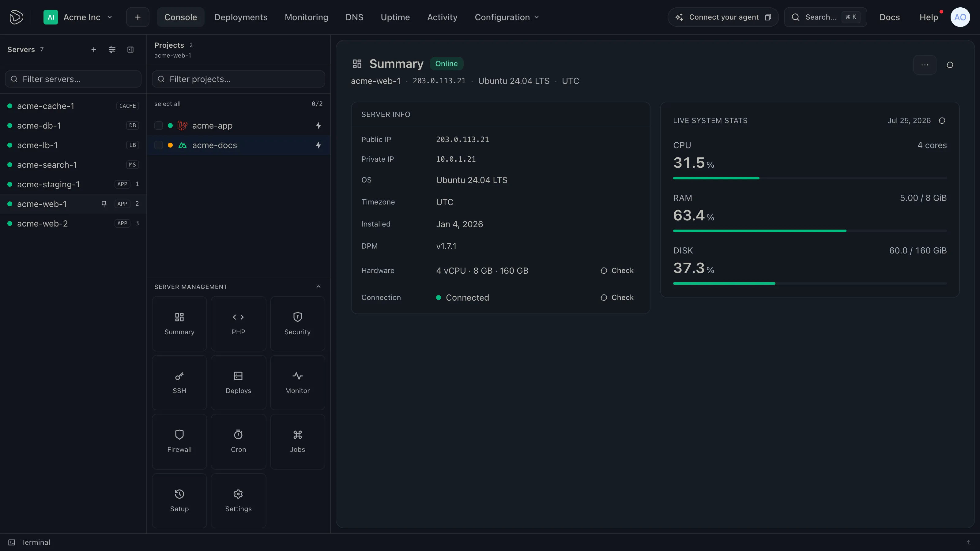Click Check button for Hardware
The image size is (980, 551).
[617, 270]
